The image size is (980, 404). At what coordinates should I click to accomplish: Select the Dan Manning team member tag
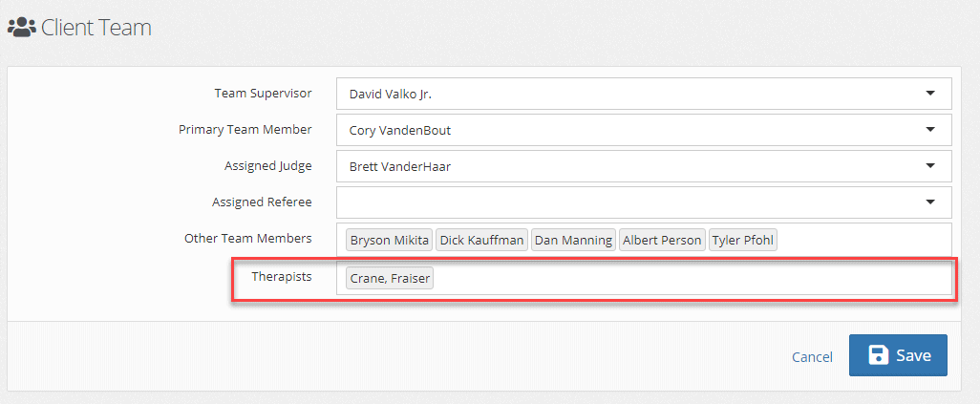(x=573, y=240)
